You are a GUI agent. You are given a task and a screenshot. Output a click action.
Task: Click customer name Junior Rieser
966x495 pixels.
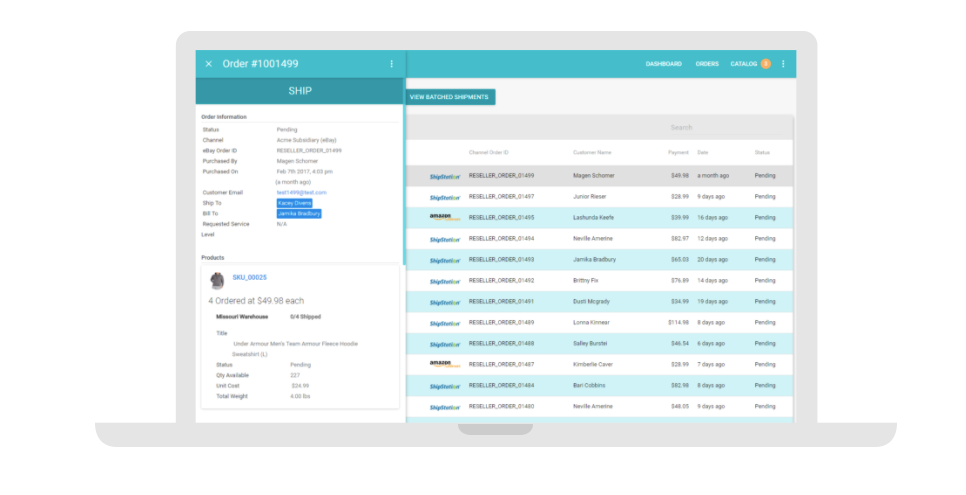pos(590,197)
